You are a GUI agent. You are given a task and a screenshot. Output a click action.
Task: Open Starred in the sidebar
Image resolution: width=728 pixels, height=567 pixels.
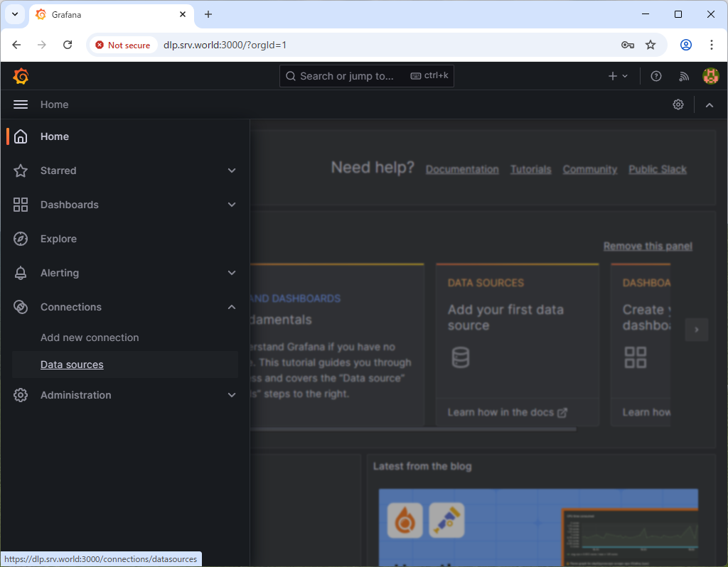(x=58, y=171)
